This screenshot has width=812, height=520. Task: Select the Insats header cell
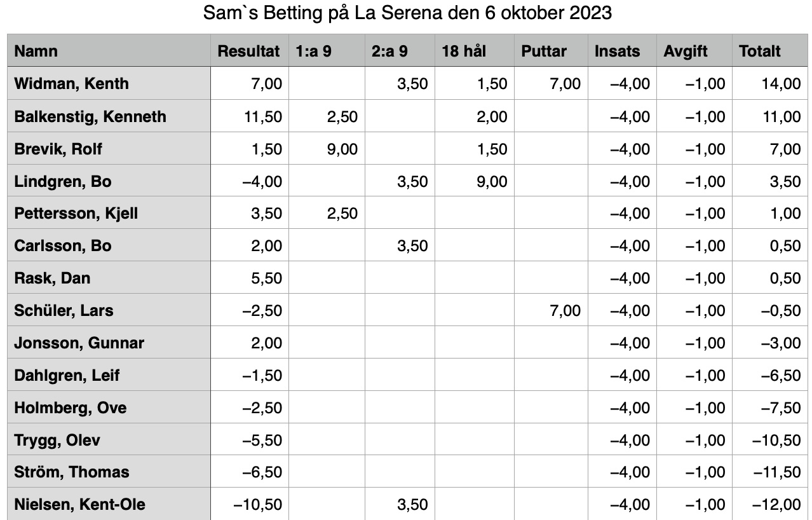[x=622, y=51]
